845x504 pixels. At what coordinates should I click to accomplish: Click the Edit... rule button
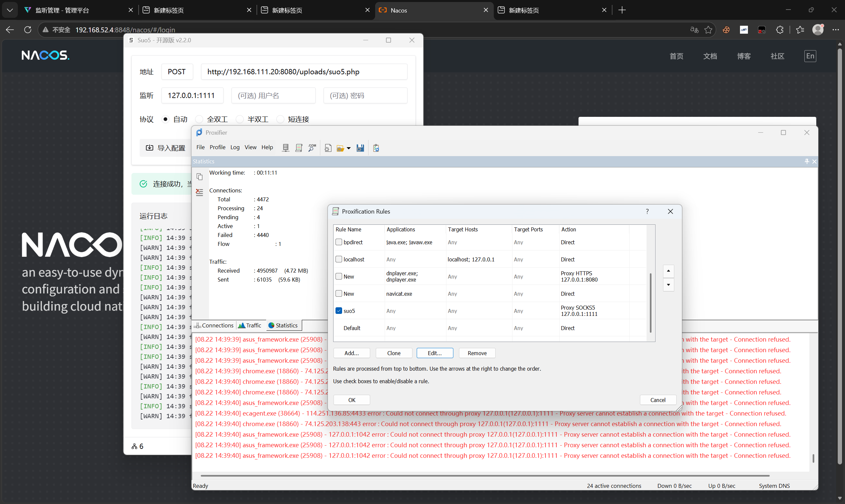435,353
